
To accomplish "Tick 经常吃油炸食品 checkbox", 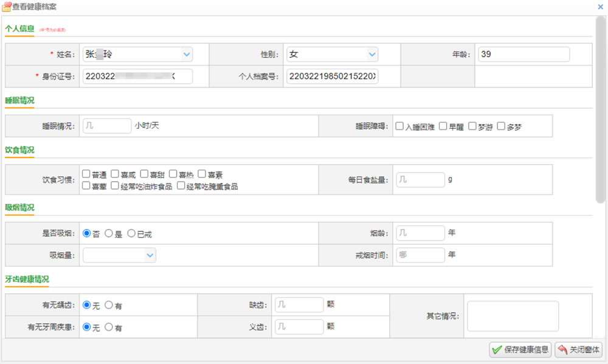I will (x=115, y=186).
